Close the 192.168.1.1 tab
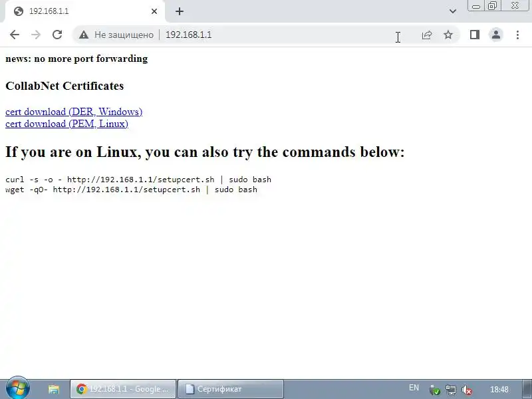The image size is (532, 399). pos(154,11)
